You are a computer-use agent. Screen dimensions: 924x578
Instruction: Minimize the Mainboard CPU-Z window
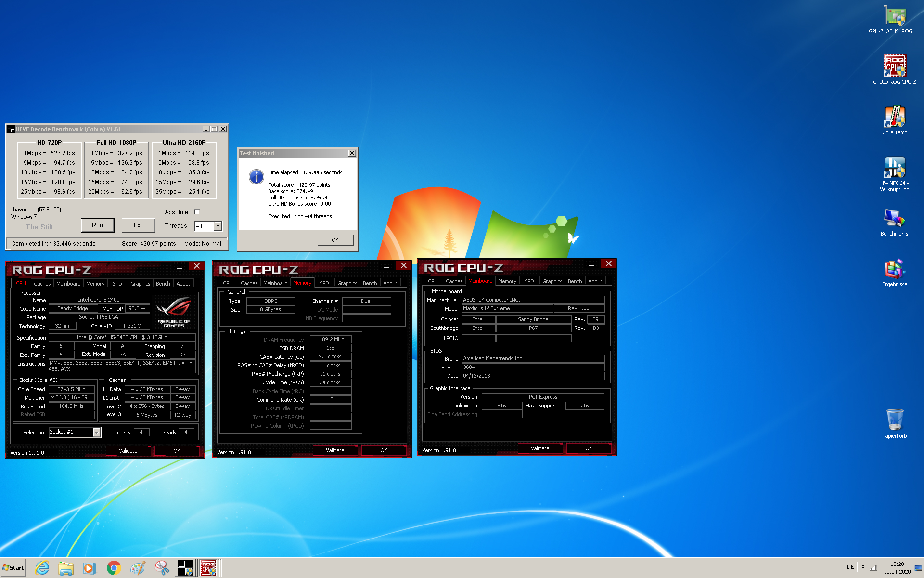point(591,264)
